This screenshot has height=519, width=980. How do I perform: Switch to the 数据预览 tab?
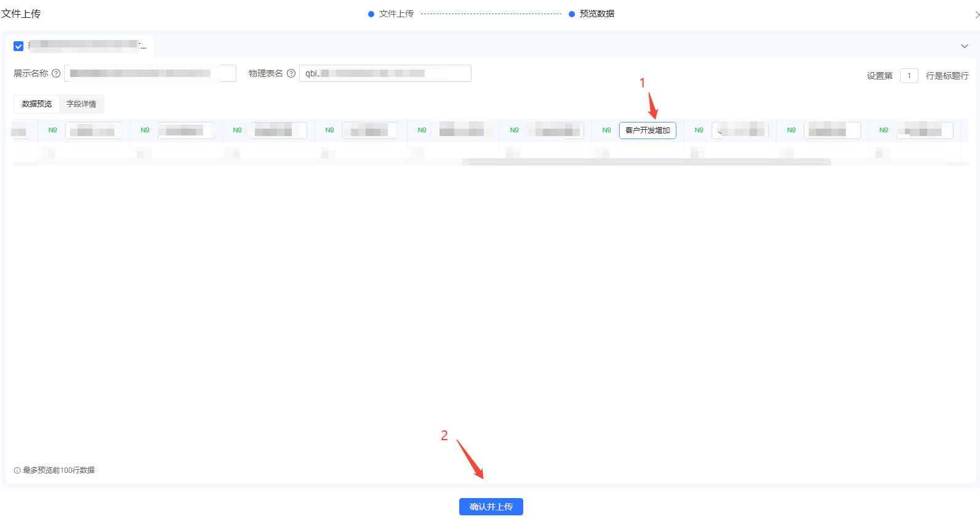pos(37,104)
